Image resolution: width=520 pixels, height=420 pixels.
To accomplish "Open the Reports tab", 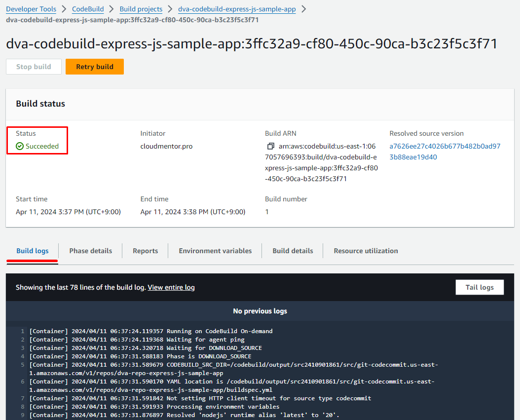I will pyautogui.click(x=145, y=251).
